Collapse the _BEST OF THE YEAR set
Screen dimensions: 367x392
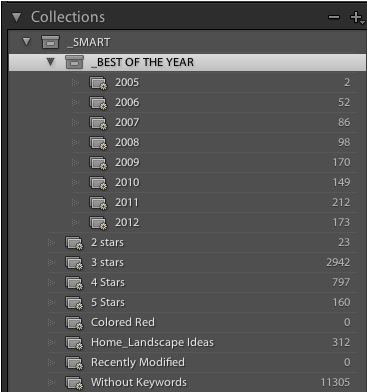coord(51,62)
